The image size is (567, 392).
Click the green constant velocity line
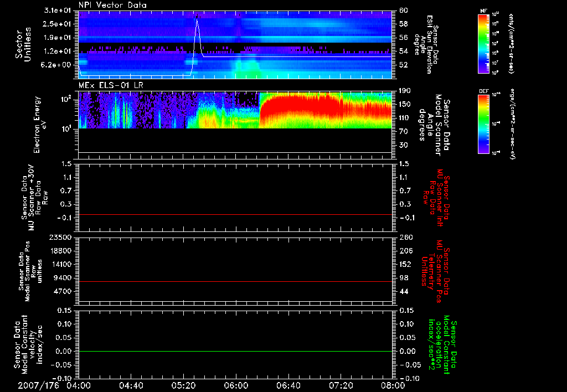click(x=235, y=352)
